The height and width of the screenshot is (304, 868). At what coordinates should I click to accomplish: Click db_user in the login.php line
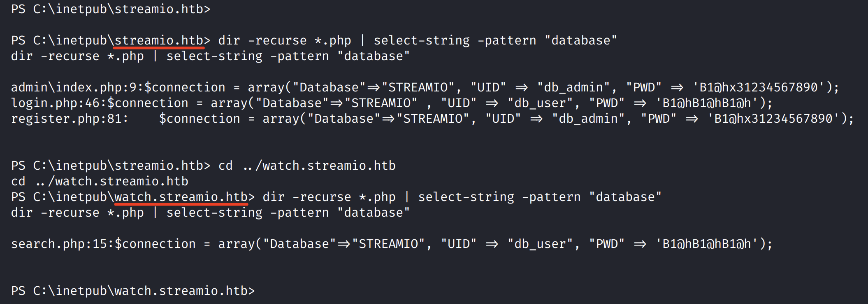(x=540, y=103)
